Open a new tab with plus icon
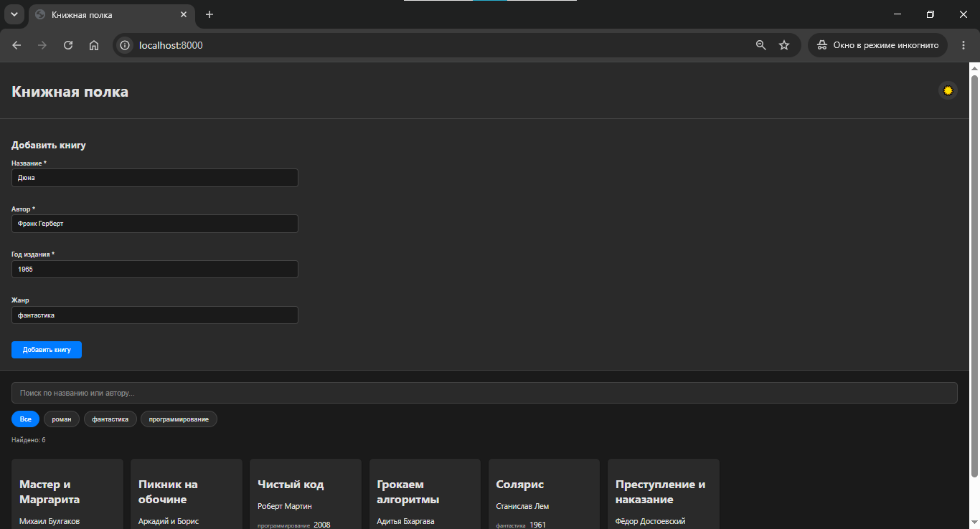Screen dimensions: 980x529 (209, 14)
